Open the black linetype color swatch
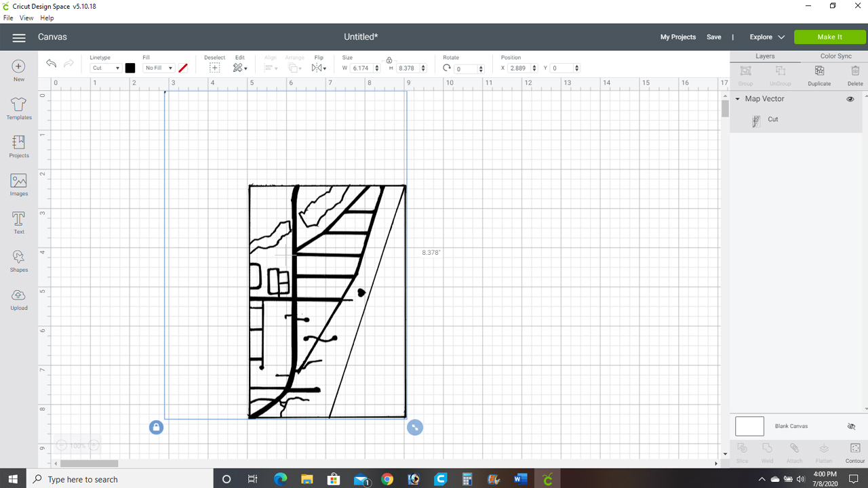 pyautogui.click(x=130, y=68)
